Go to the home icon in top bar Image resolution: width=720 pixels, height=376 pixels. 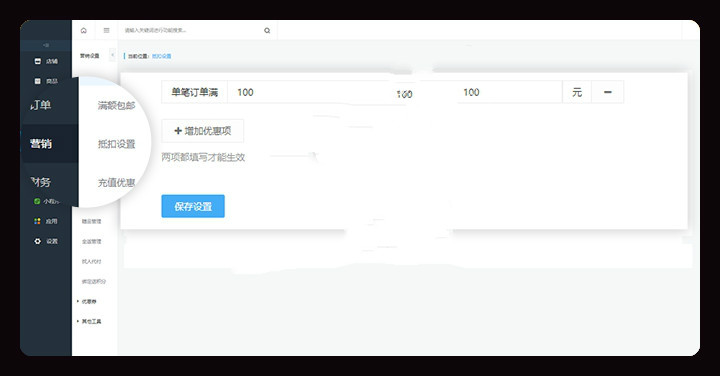[x=84, y=31]
